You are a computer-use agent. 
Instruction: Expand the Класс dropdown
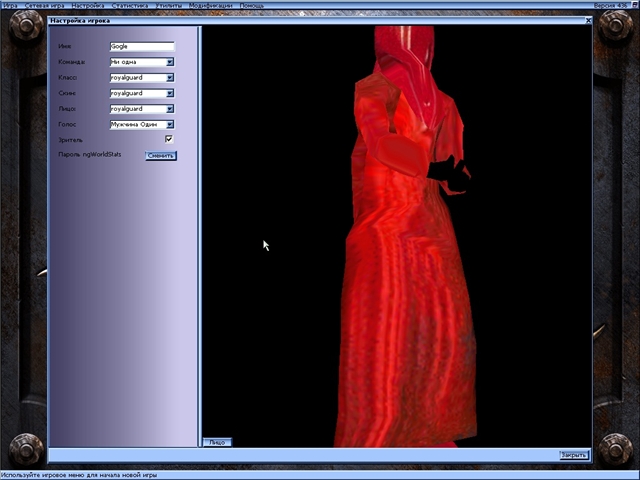coord(170,77)
